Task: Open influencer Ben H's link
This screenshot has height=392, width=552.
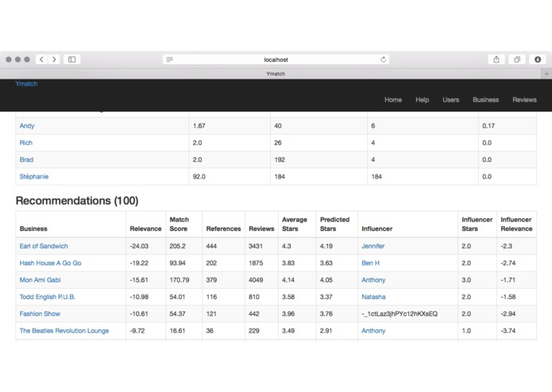Action: tap(370, 263)
